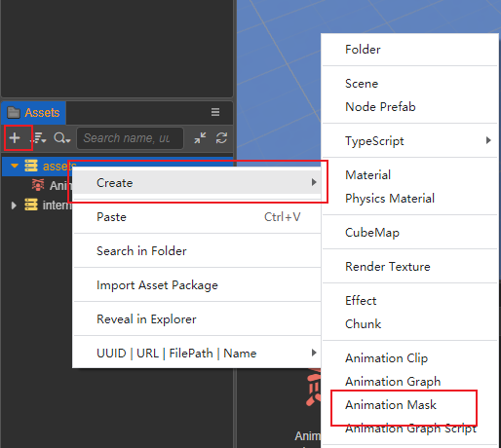Screen dimensions: 501x448
Task: Open the sort assets dropdown icon
Action: [x=39, y=138]
